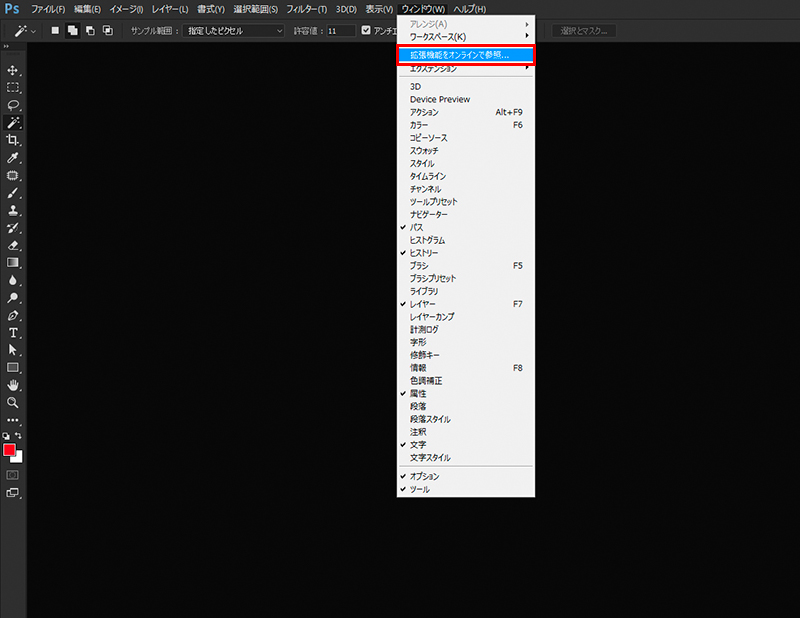
Task: Open the フィルター(T) menu
Action: point(306,9)
